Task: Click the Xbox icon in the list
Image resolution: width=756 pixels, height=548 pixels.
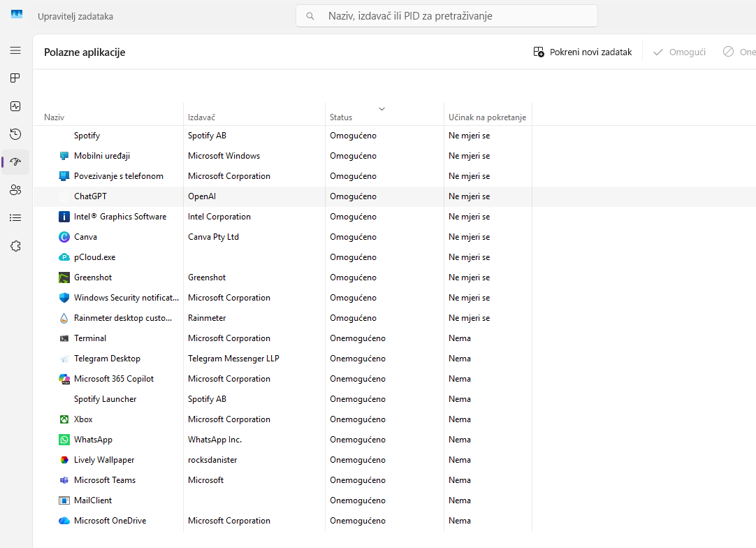Action: point(64,419)
